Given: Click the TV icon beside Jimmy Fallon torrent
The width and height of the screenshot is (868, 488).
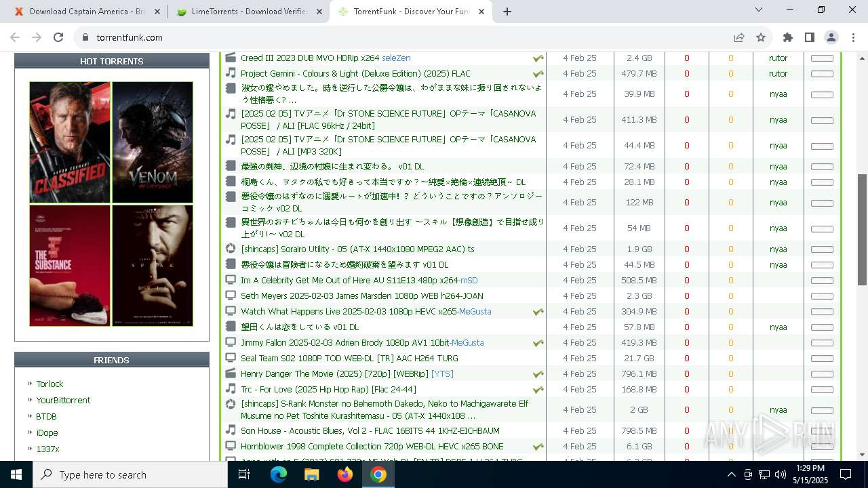Looking at the screenshot, I should tap(231, 342).
